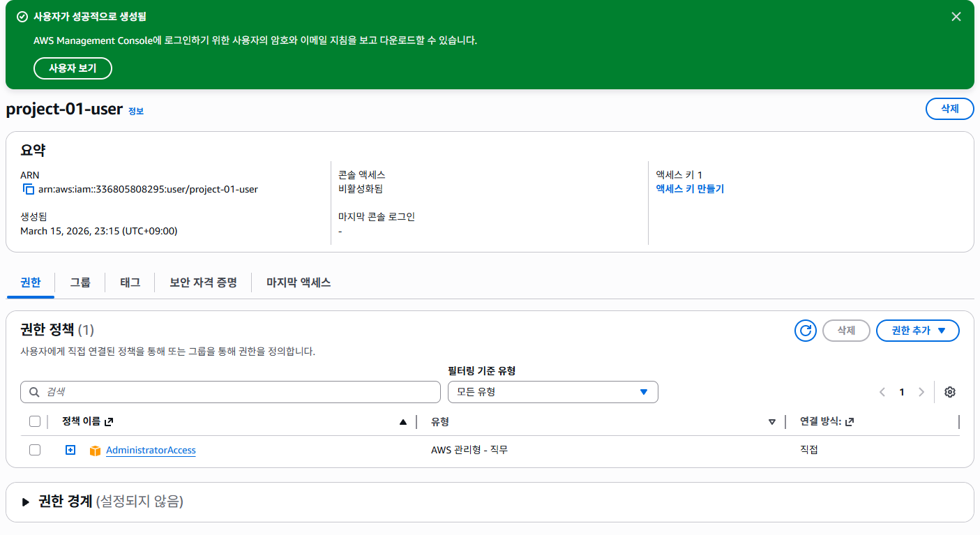This screenshot has height=535, width=980.
Task: Click the search magnifier icon in 검색 field
Action: [x=34, y=392]
